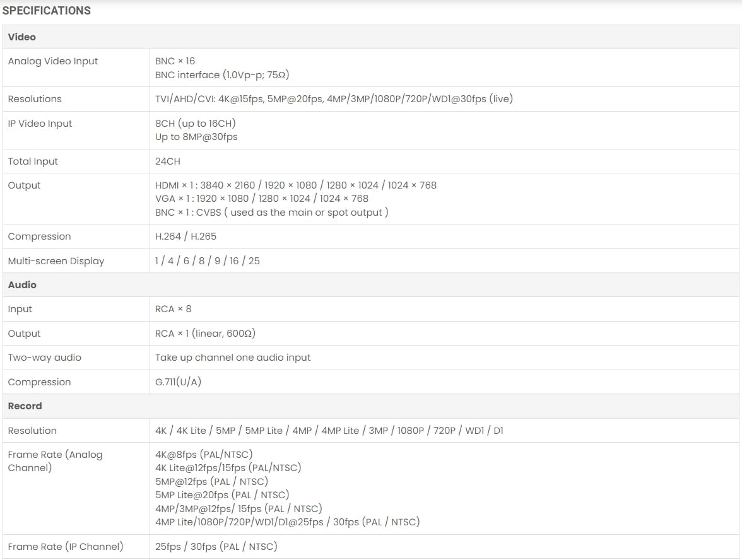
Task: Select the IP Video Input label
Action: point(40,124)
